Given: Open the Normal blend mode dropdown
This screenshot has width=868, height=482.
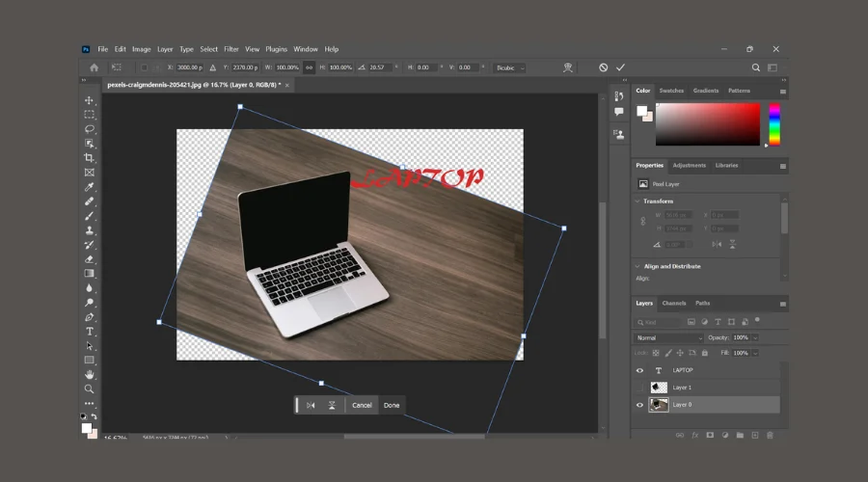Looking at the screenshot, I should tap(668, 337).
